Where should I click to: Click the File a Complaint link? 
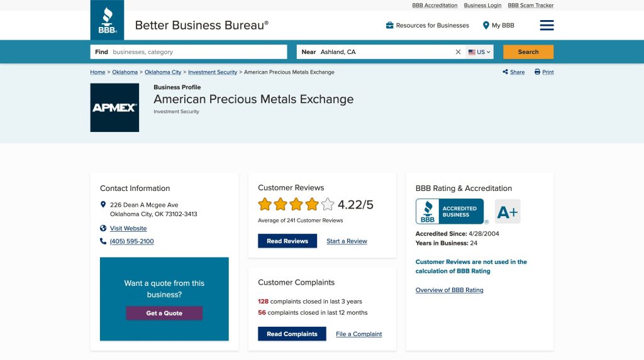358,334
